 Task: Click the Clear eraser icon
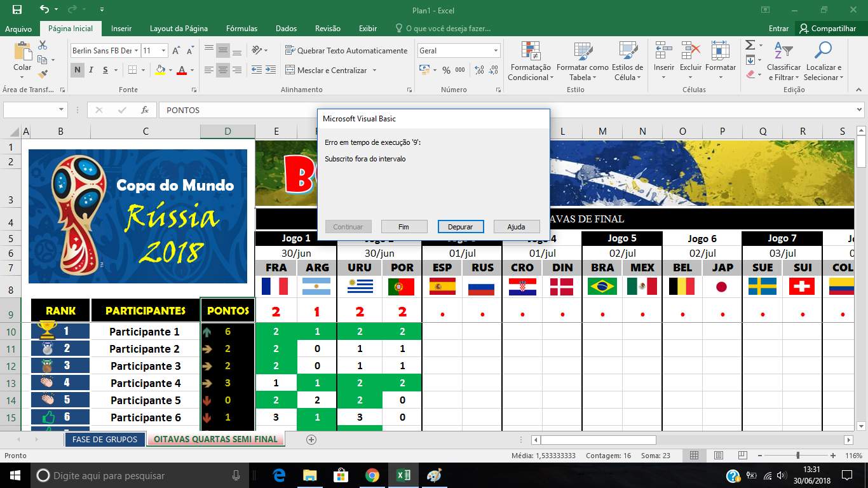point(750,75)
